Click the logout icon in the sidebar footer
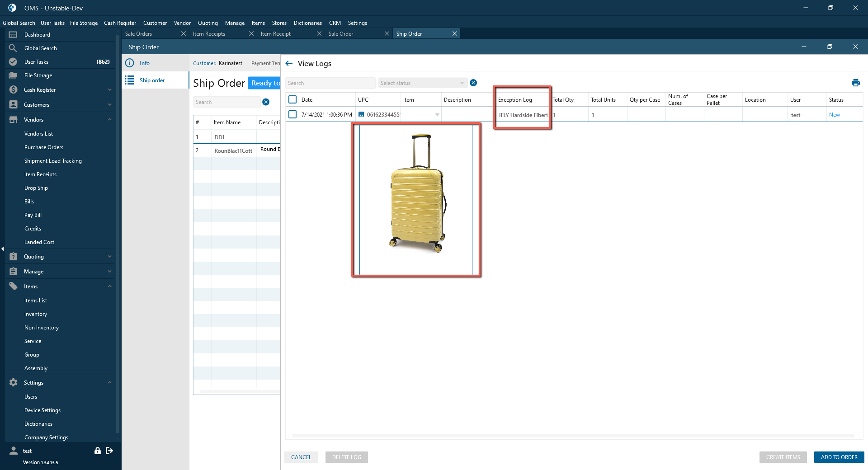This screenshot has width=868, height=470. click(109, 451)
